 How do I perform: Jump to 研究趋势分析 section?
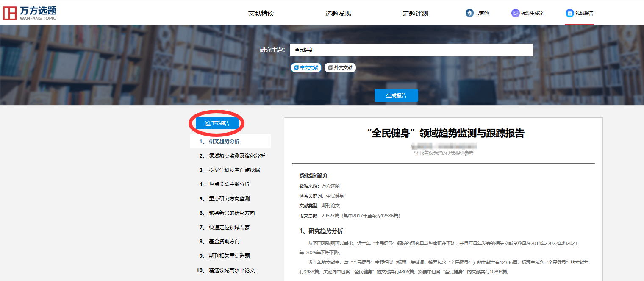coord(224,142)
